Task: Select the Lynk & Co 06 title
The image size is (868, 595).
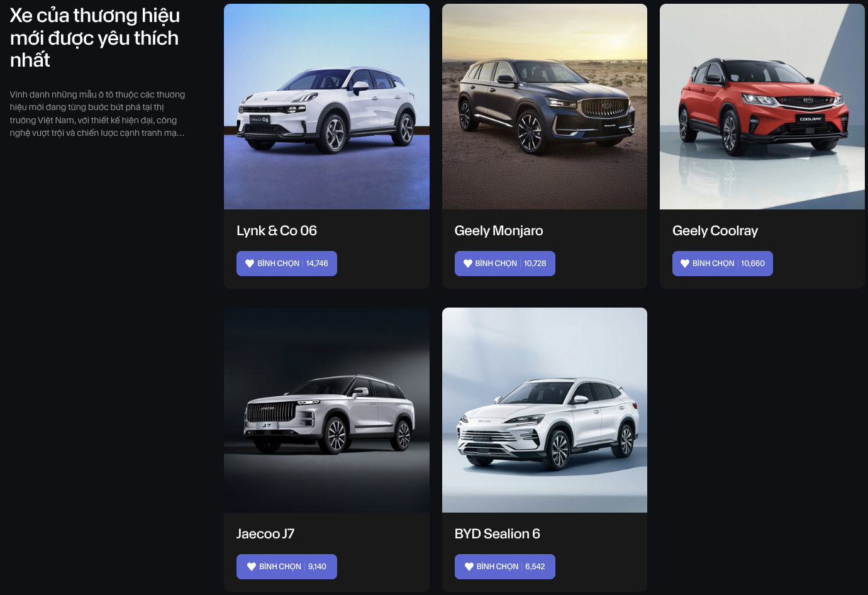Action: (x=277, y=231)
